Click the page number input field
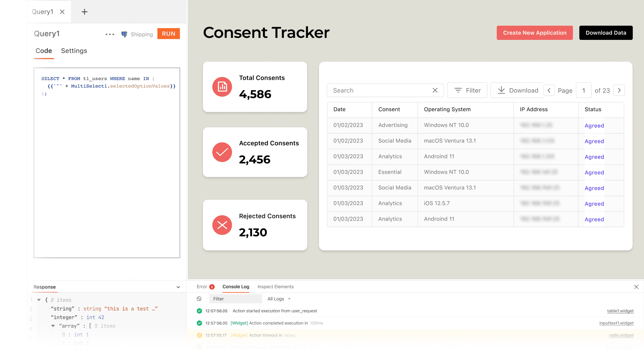The width and height of the screenshot is (644, 362). coord(584,90)
